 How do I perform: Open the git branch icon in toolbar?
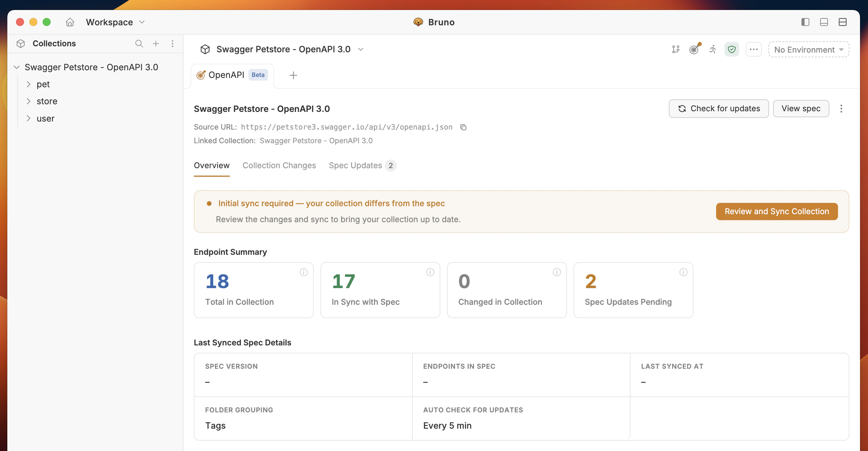click(675, 50)
